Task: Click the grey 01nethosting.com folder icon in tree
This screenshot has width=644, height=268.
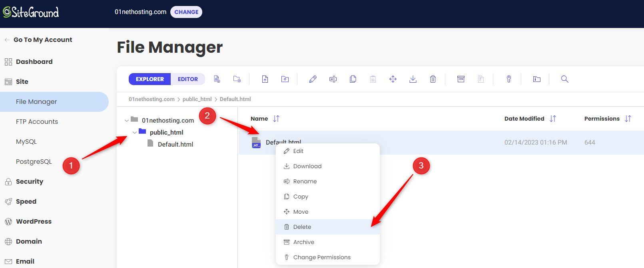Action: tap(134, 119)
